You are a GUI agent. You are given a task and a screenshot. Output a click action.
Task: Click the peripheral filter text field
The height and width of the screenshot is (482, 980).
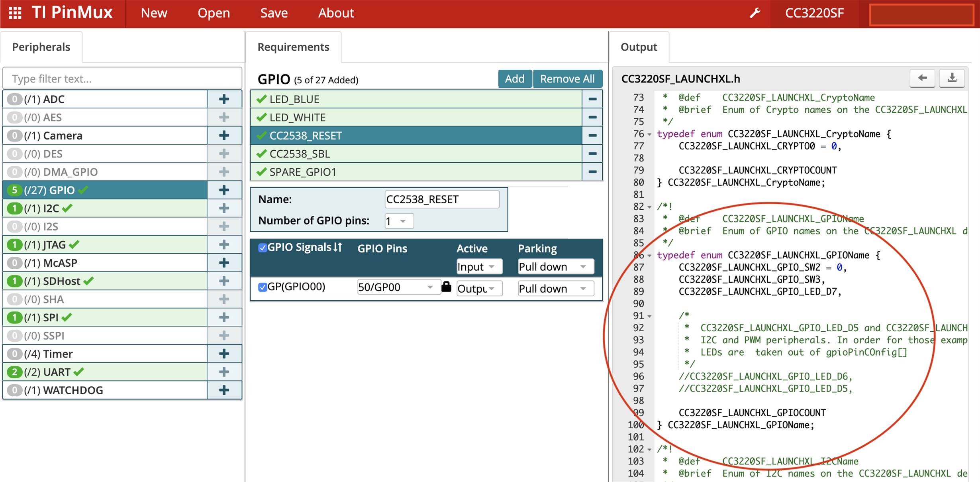pyautogui.click(x=122, y=79)
